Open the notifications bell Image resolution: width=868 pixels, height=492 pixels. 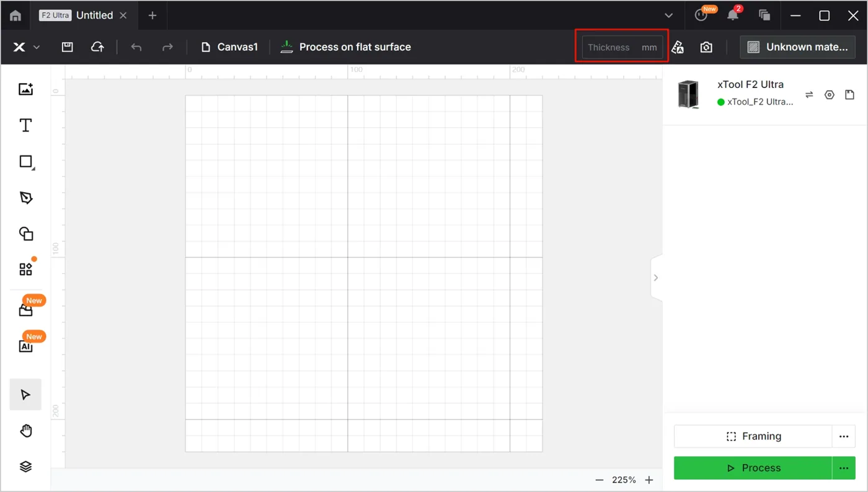point(733,15)
